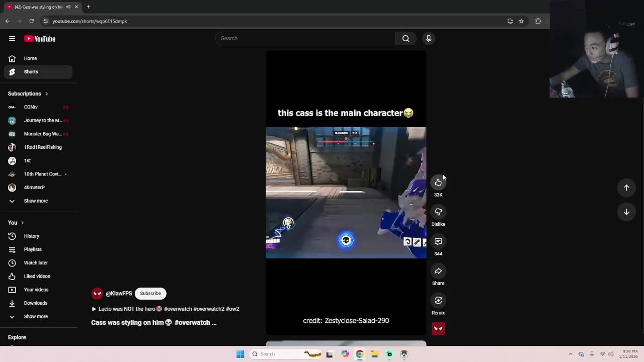Subscribe to @KlawFPS
Viewport: 644px width, 362px height.
pyautogui.click(x=150, y=293)
